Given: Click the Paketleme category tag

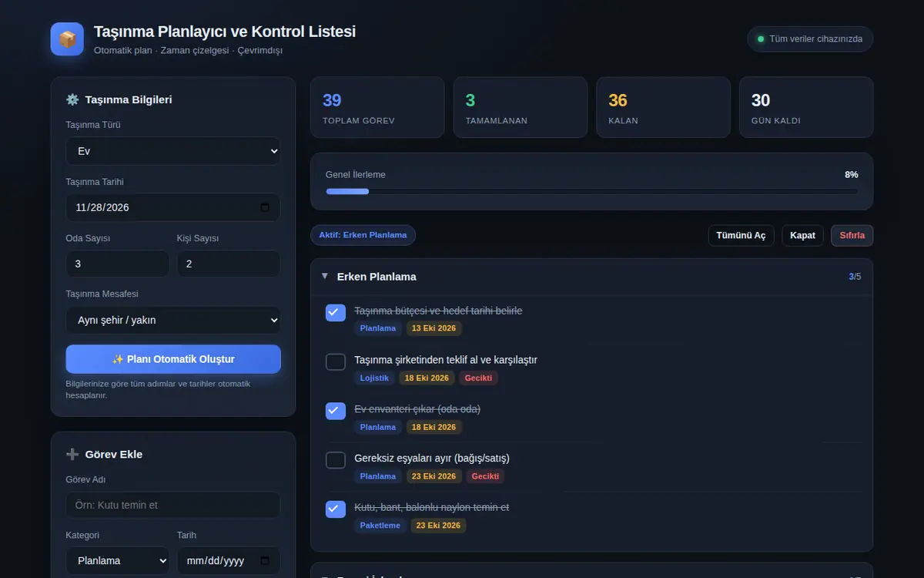Looking at the screenshot, I should point(380,526).
